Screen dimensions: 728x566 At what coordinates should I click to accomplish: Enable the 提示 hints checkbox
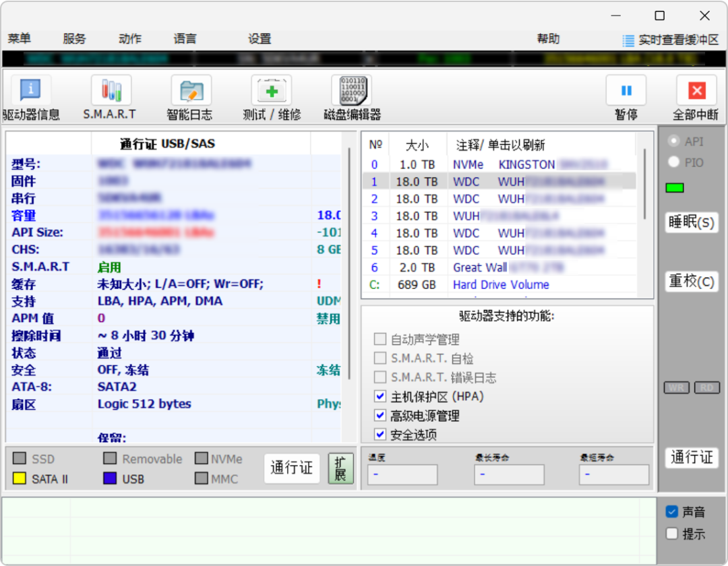[672, 534]
